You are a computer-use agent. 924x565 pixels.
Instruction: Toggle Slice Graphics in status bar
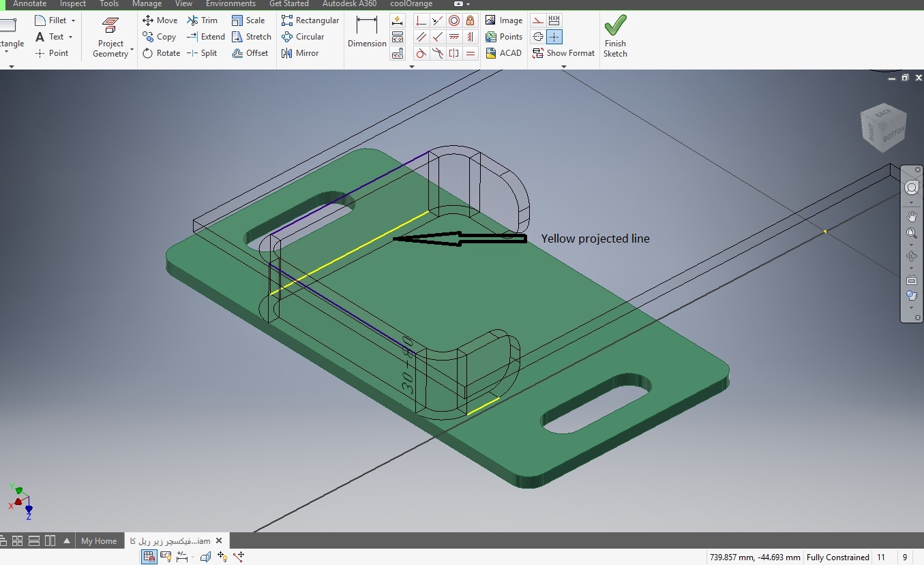[x=205, y=557]
